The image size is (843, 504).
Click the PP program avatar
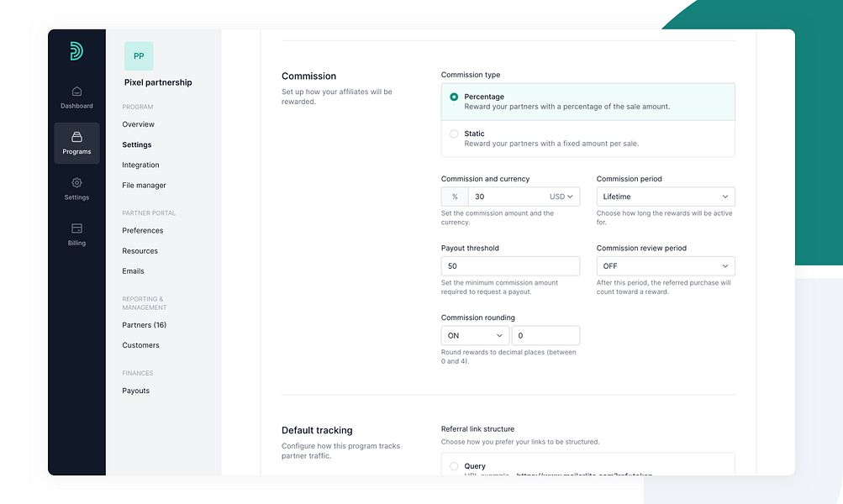[139, 56]
